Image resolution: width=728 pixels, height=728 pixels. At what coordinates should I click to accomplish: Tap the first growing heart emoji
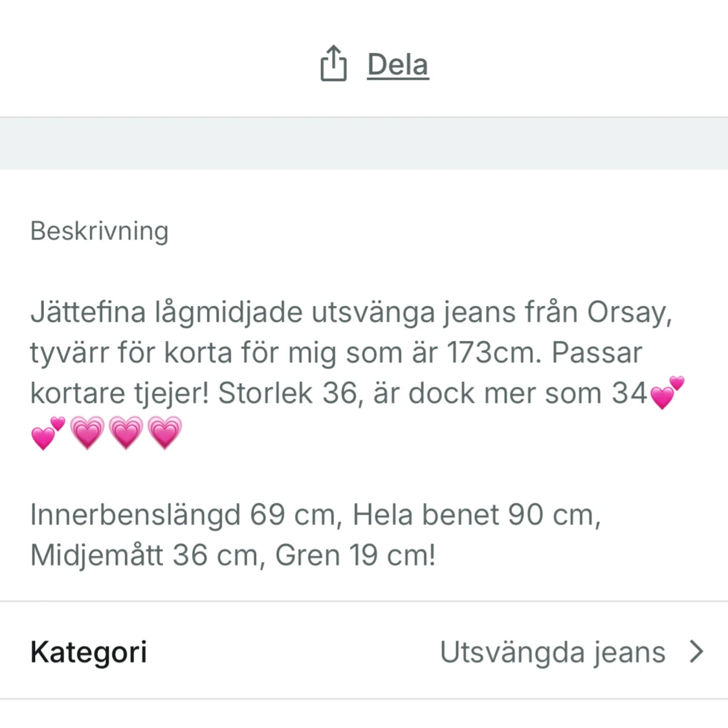(87, 433)
